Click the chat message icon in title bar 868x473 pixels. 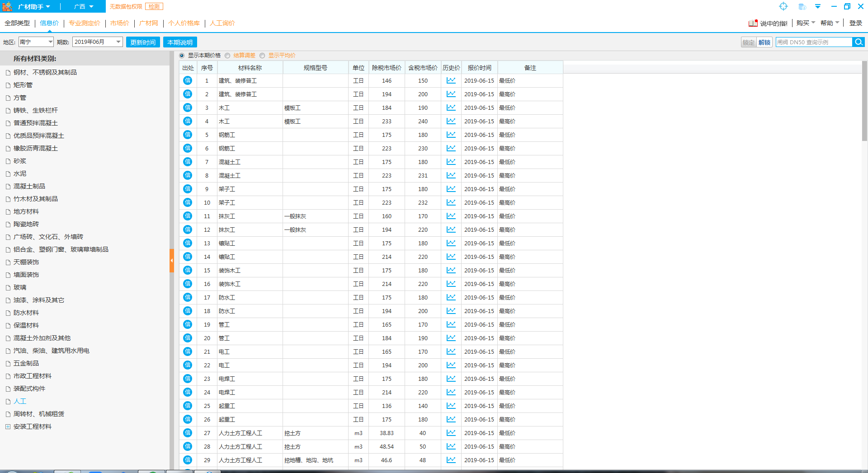pos(802,6)
